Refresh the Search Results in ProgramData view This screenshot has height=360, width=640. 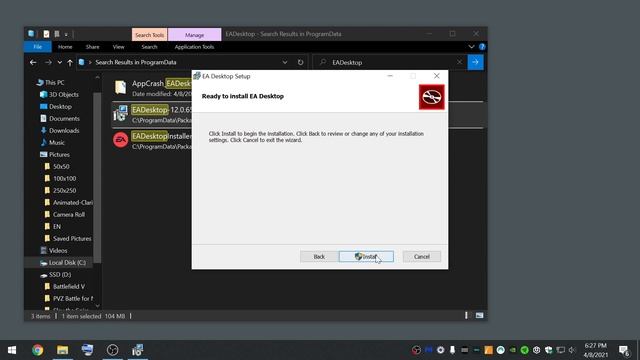point(300,62)
